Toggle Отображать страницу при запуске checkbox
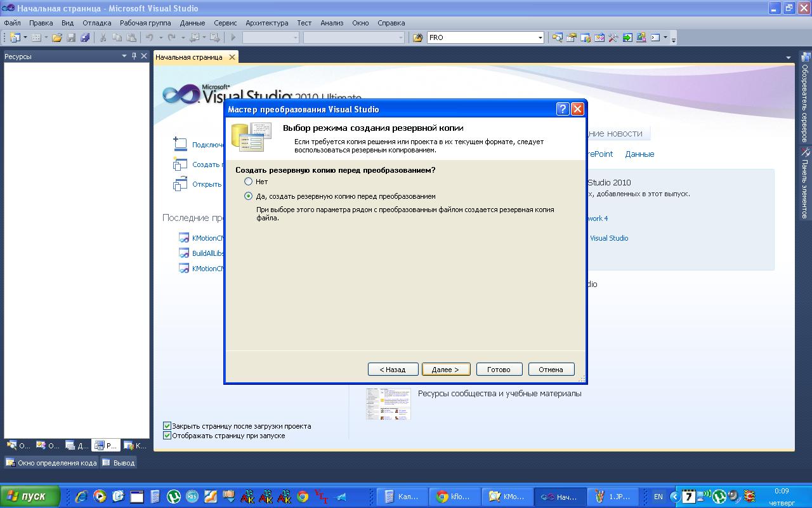The width and height of the screenshot is (812, 508). (167, 436)
